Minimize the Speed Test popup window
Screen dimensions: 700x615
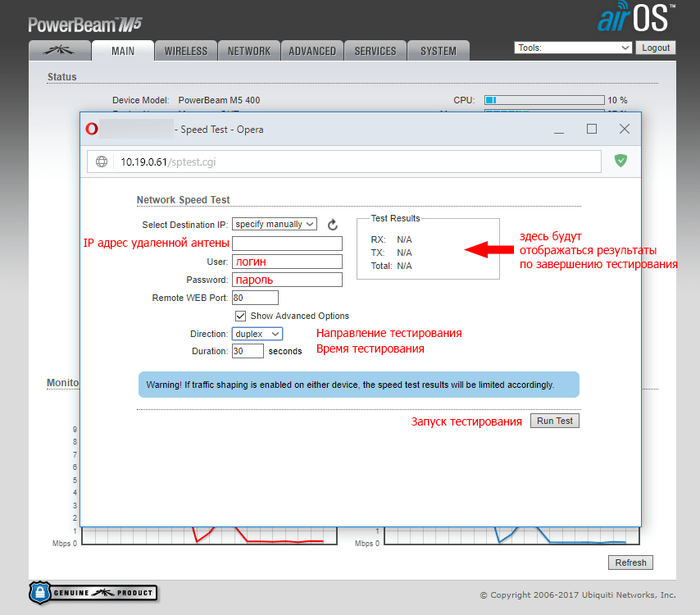[x=558, y=129]
